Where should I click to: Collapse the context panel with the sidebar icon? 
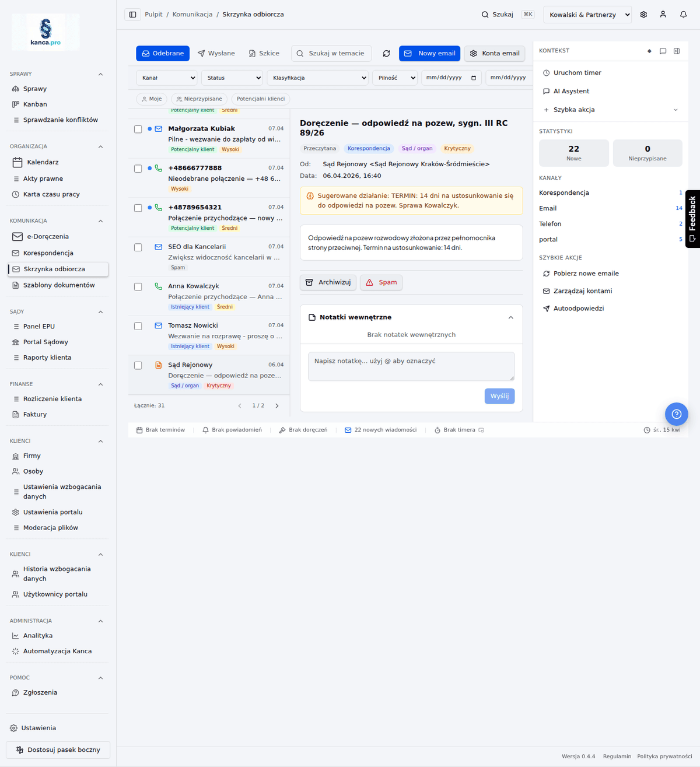(677, 51)
